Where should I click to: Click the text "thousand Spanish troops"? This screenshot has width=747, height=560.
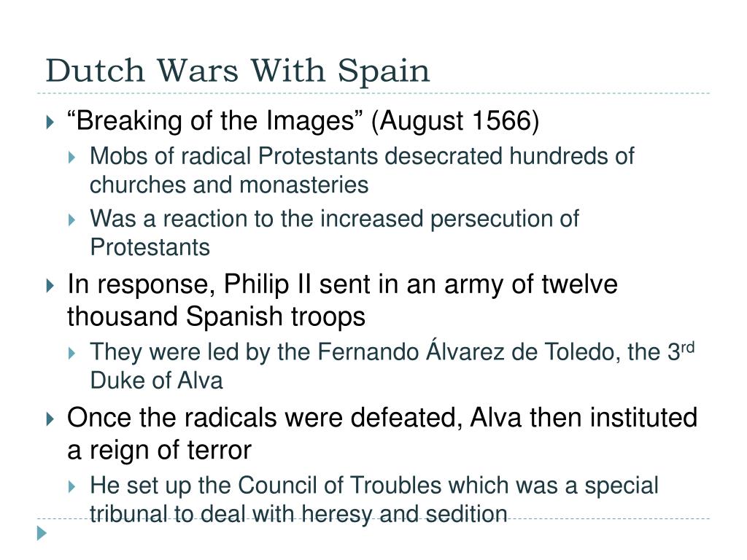[x=216, y=316]
